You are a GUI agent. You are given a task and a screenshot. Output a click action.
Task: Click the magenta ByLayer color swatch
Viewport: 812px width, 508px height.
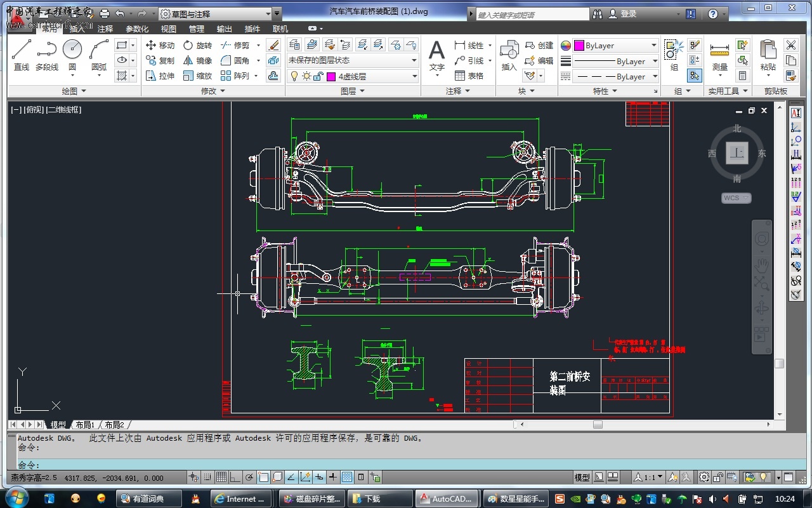579,46
